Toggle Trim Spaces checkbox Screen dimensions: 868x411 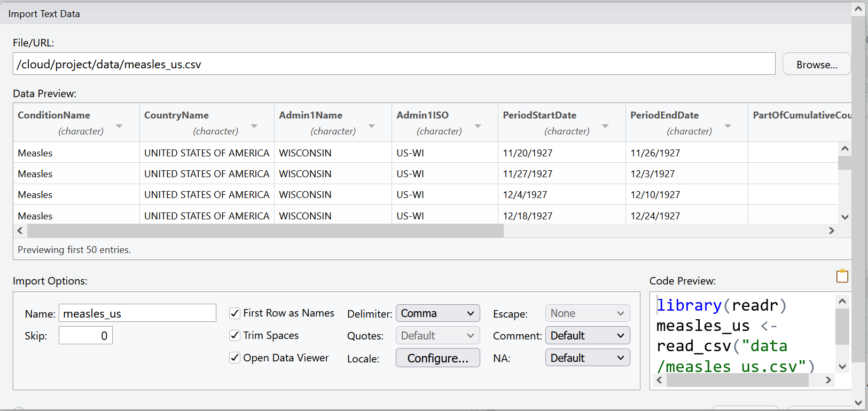(x=235, y=336)
